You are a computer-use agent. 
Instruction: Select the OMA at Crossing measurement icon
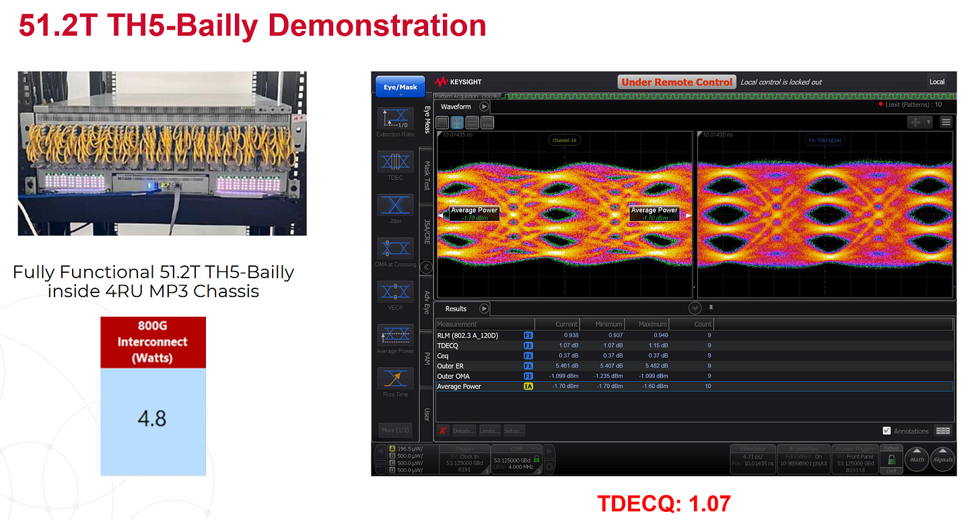point(395,247)
